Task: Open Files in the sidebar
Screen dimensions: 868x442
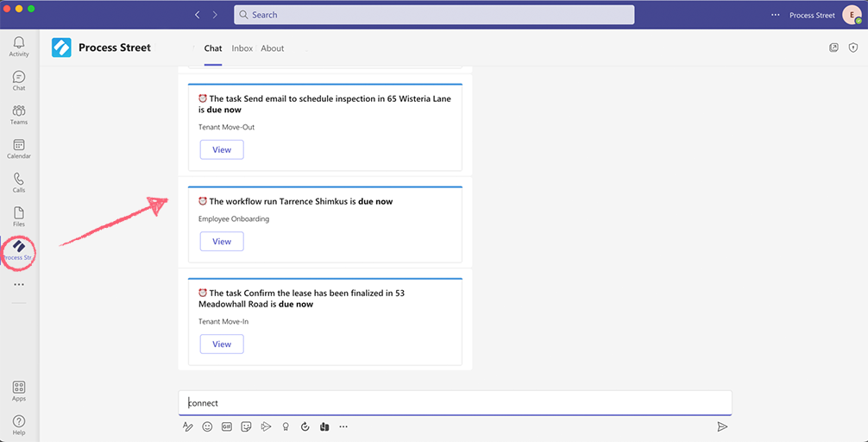Action: pos(19,217)
